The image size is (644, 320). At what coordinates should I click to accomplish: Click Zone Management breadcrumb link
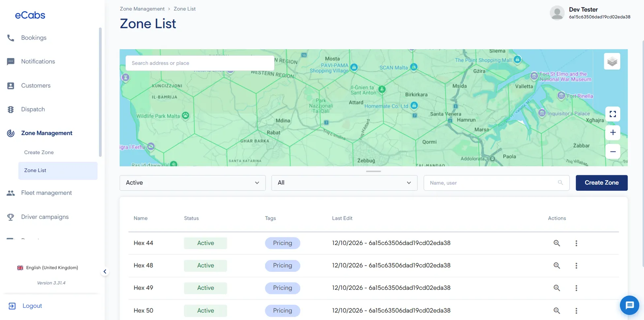142,9
